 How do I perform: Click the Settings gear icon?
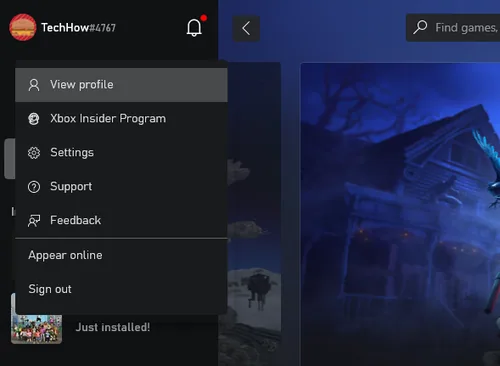click(34, 153)
